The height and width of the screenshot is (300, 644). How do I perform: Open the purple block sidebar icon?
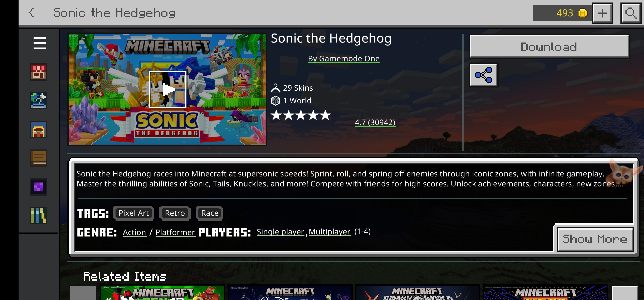coord(39,187)
